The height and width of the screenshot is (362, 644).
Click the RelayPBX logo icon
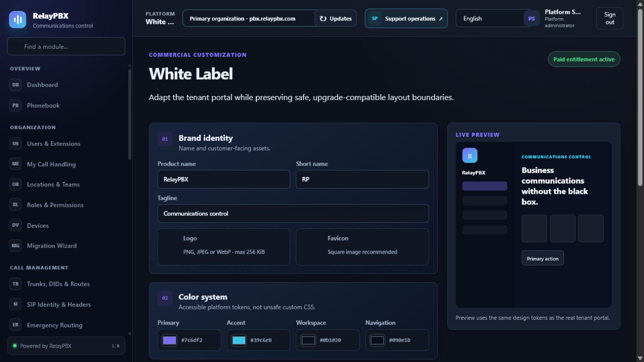click(x=18, y=20)
